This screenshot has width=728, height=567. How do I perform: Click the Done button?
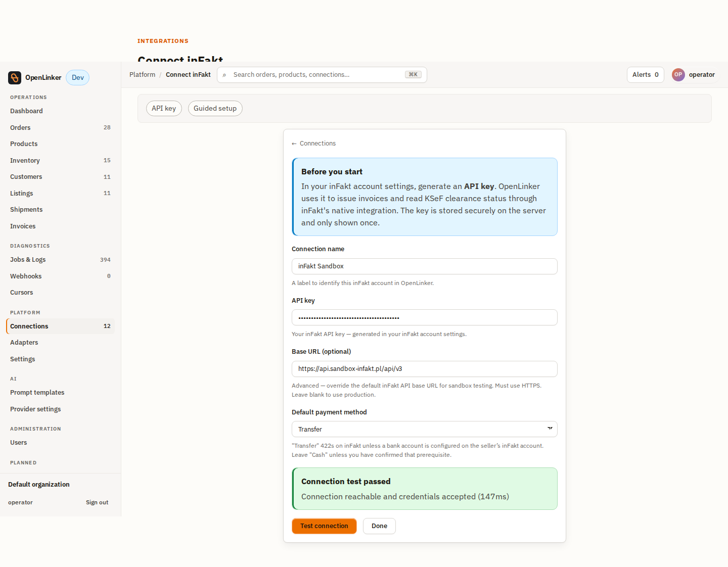click(x=379, y=526)
